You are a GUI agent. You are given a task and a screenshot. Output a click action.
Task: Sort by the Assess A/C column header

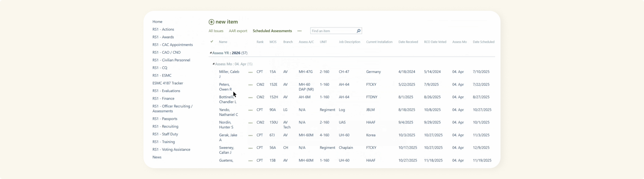click(306, 42)
